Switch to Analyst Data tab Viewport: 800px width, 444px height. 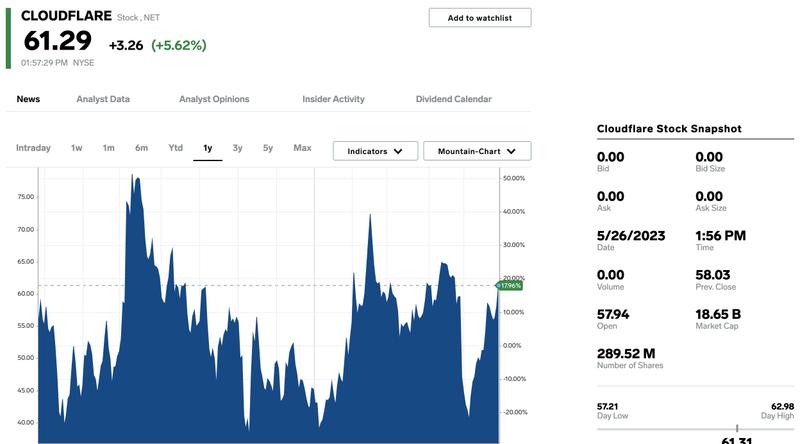click(103, 99)
